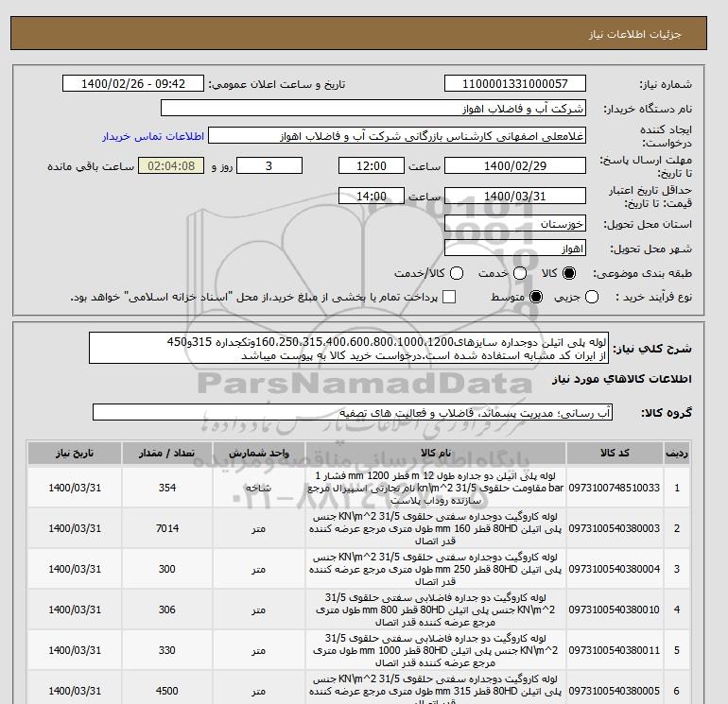The width and height of the screenshot is (728, 704).
Task: Click the remaining time countdown 02:04:08
Action: (171, 165)
